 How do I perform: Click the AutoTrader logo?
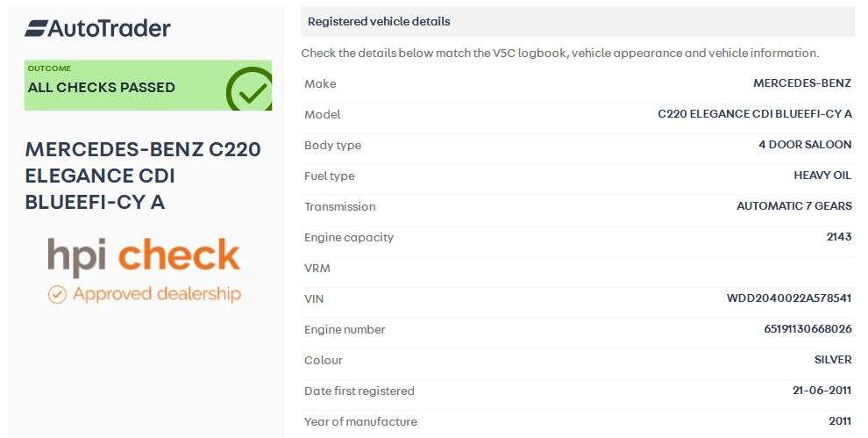point(97,29)
